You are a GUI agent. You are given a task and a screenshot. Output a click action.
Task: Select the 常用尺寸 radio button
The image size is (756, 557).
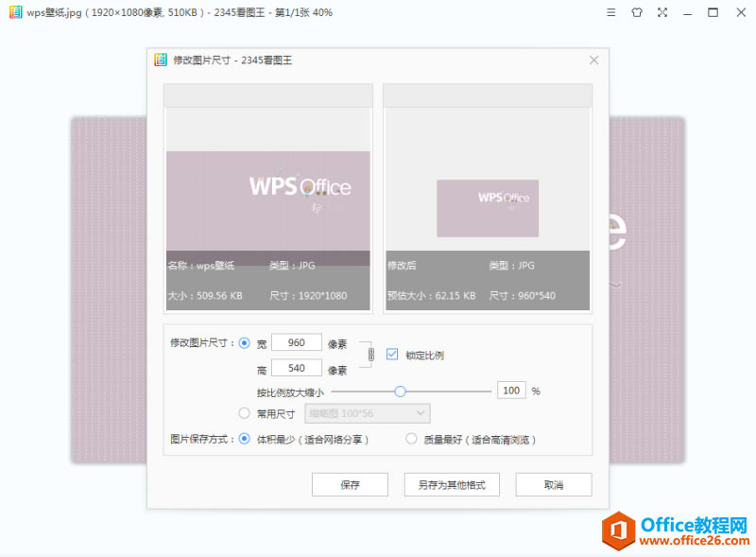tap(245, 413)
